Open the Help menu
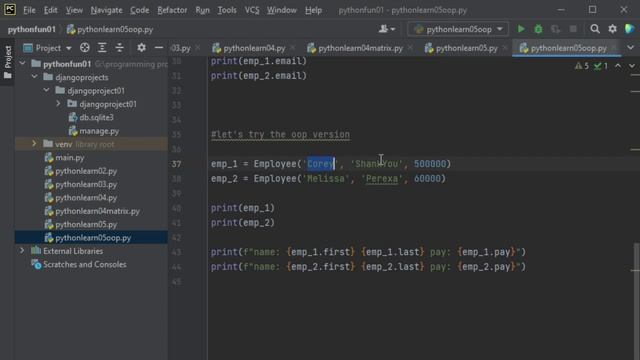This screenshot has height=360, width=640. [x=313, y=10]
